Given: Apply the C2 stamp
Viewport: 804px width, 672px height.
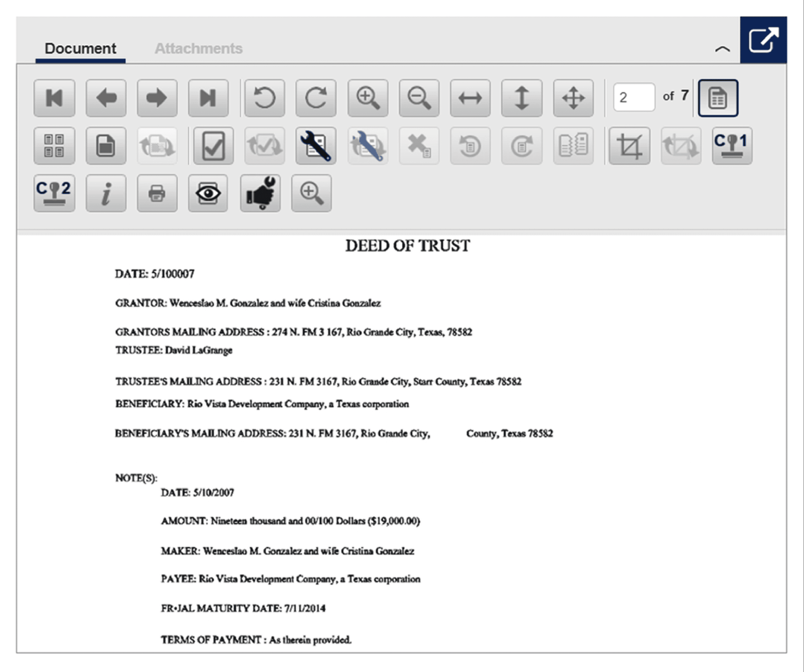Looking at the screenshot, I should tap(54, 193).
